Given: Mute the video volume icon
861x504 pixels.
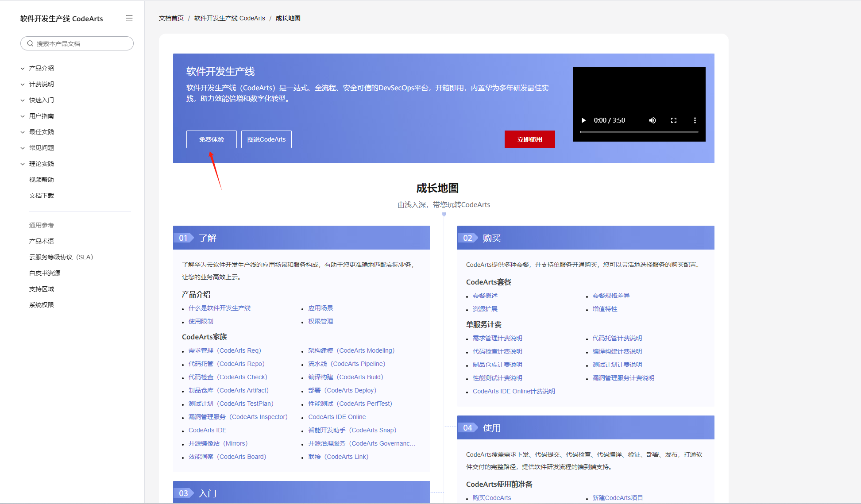Looking at the screenshot, I should [652, 120].
